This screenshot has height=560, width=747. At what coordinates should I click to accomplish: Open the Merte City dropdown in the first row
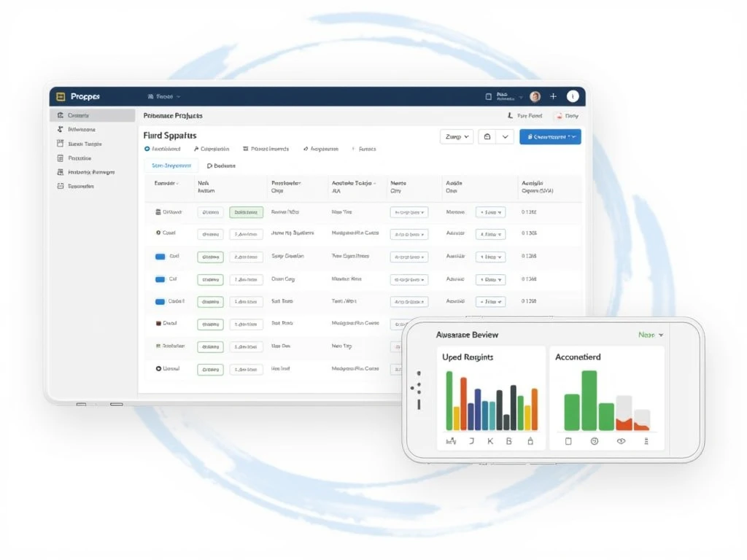pos(409,212)
